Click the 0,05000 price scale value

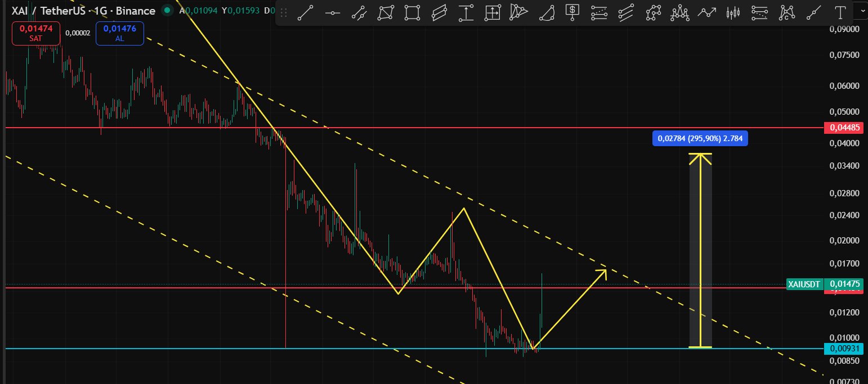pyautogui.click(x=844, y=112)
